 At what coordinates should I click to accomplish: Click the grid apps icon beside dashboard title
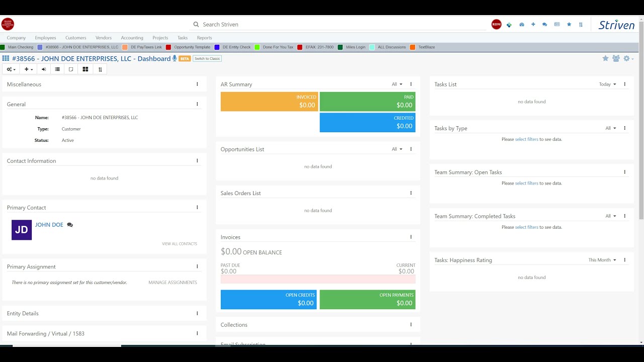6,58
